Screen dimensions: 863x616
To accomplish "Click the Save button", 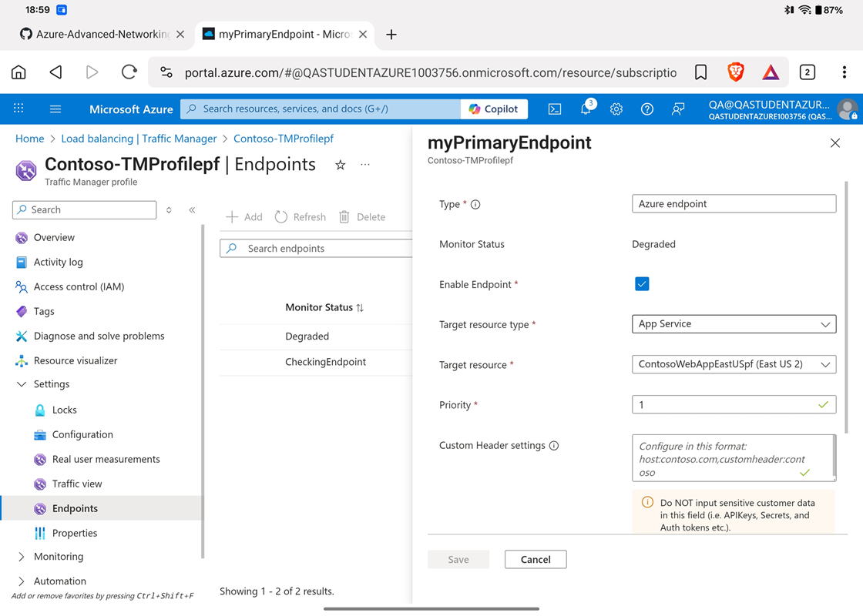I will point(458,559).
